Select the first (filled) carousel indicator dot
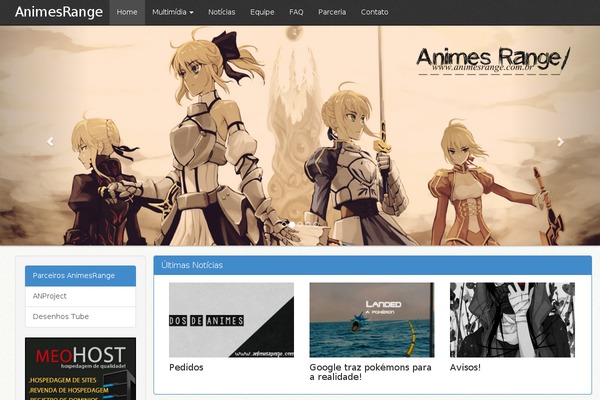The image size is (600, 400). click(292, 224)
